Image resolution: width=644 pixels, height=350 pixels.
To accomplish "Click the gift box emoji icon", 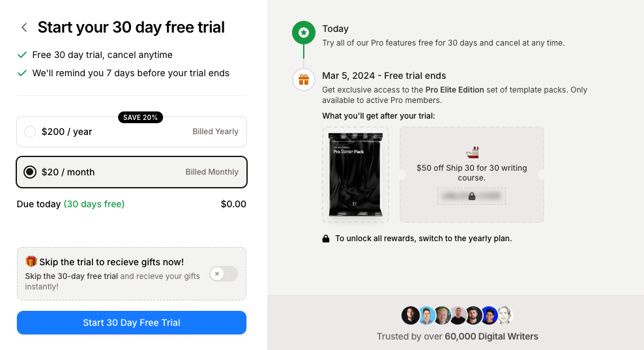I will [x=31, y=261].
